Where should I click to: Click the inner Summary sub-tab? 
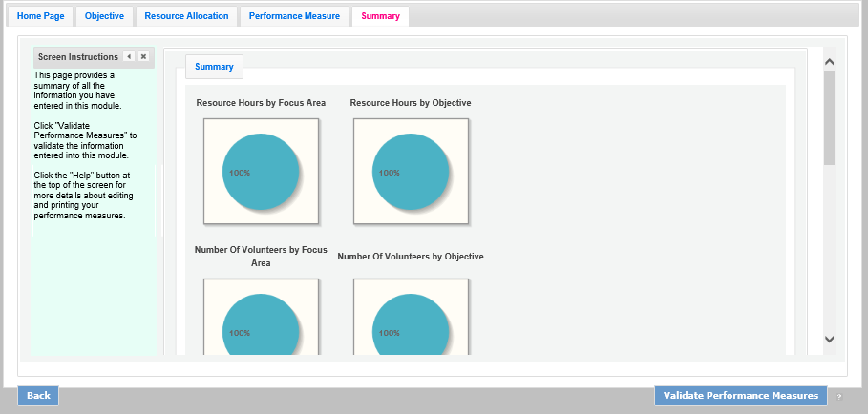(214, 67)
